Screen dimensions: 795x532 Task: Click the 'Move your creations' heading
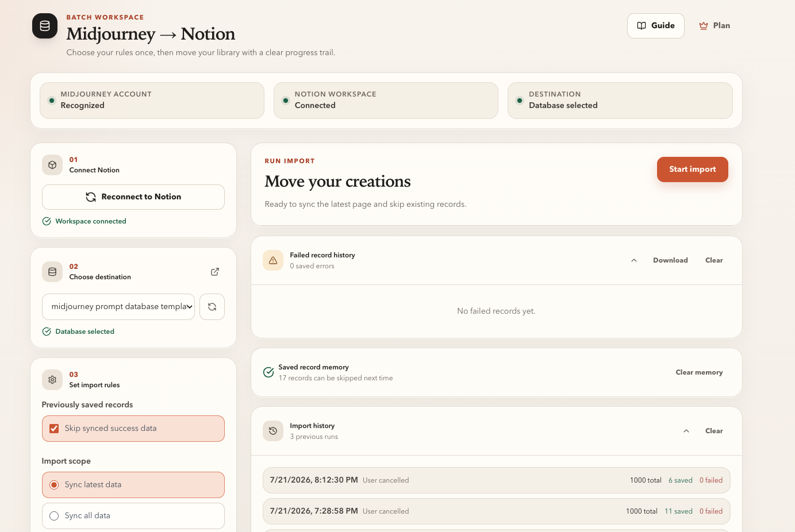click(x=337, y=182)
